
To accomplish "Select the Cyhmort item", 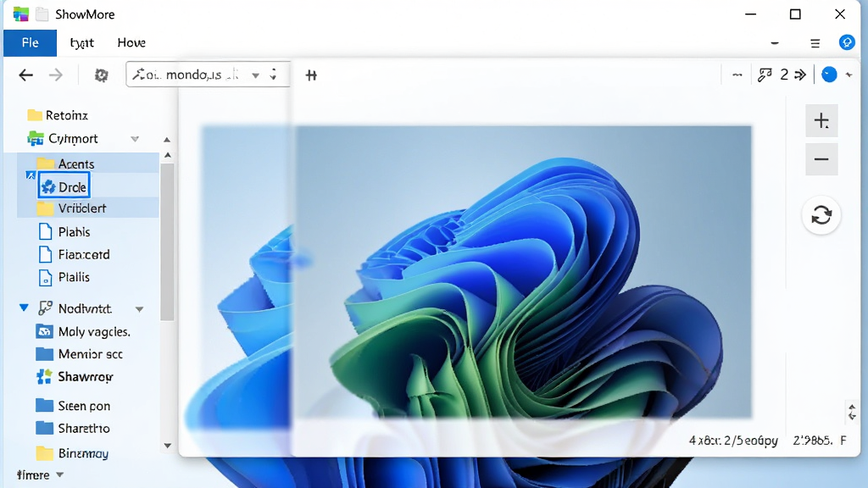I will 63,138.
